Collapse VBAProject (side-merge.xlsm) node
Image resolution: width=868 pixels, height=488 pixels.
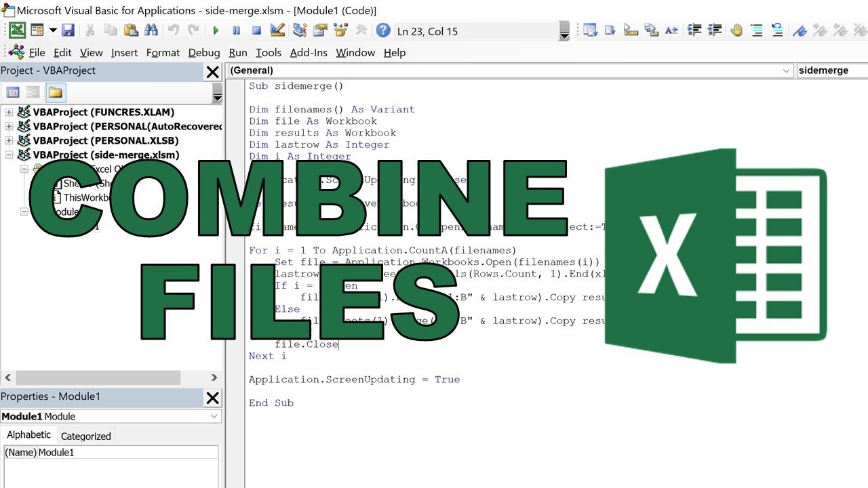[9, 155]
